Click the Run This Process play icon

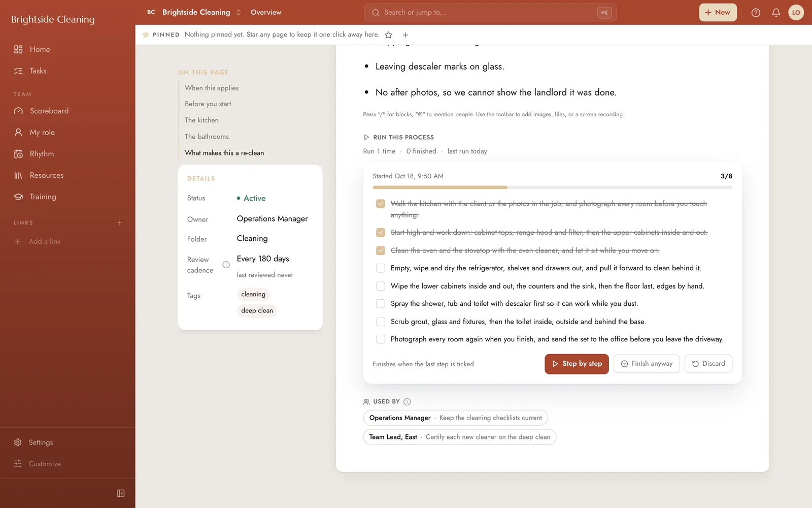point(366,137)
